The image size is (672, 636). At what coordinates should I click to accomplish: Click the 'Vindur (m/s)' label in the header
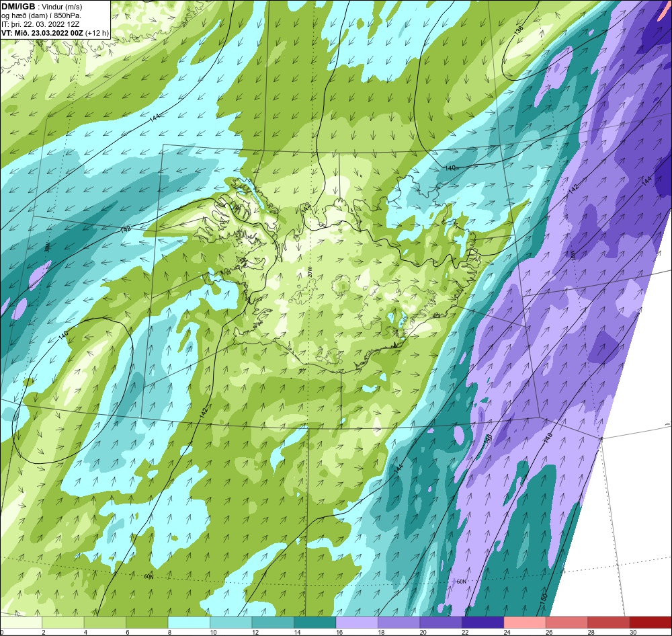62,7
